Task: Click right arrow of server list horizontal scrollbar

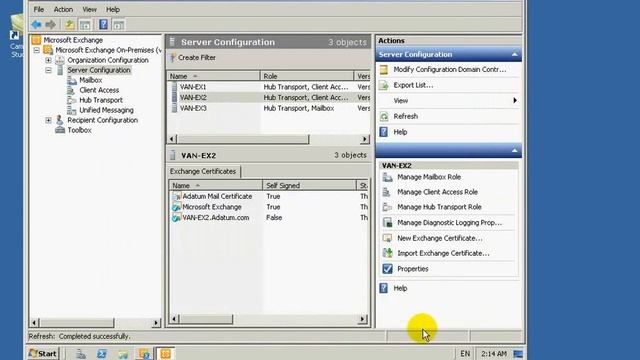Action: tap(364, 139)
